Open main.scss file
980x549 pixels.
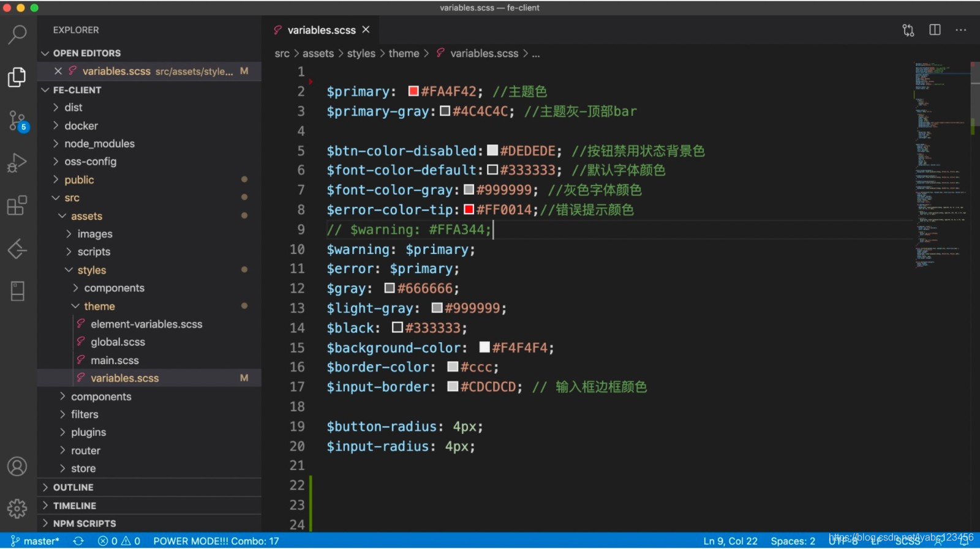point(149,360)
